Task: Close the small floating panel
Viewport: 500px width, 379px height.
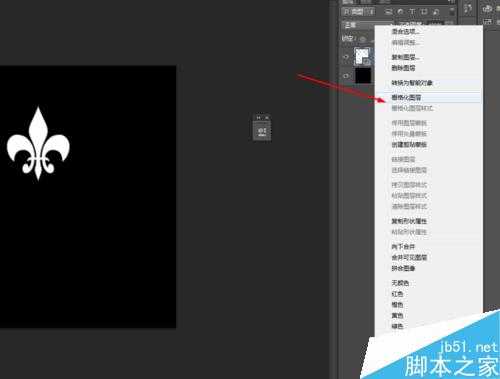Action: [267, 118]
